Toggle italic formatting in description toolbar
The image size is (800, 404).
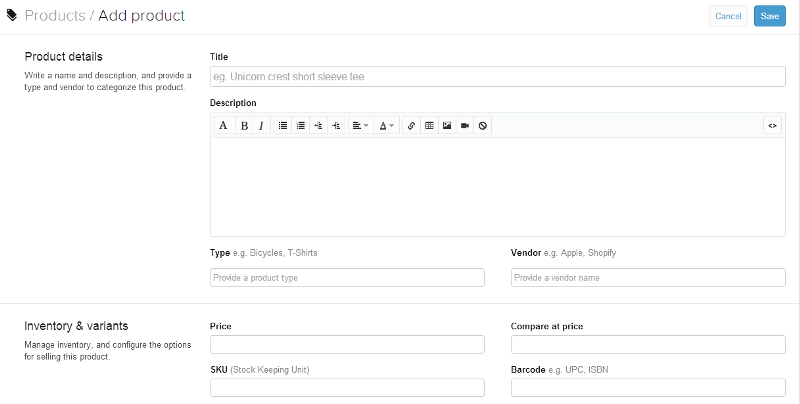[261, 126]
